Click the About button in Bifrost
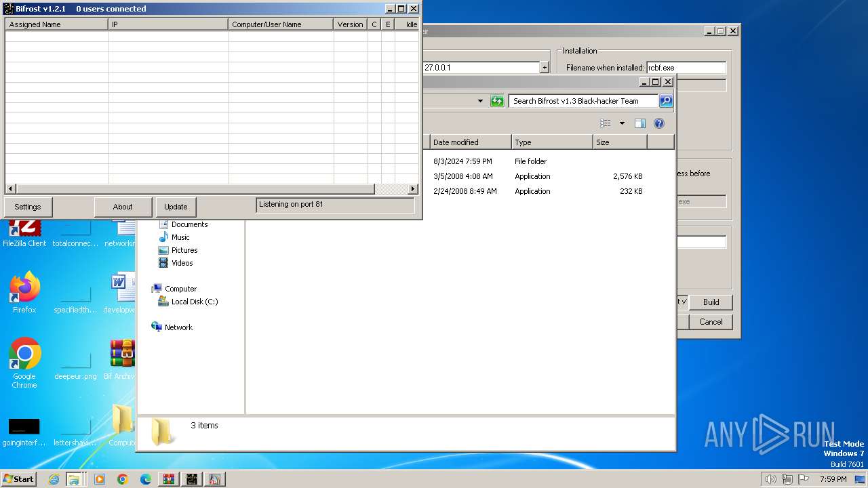The height and width of the screenshot is (488, 868). pyautogui.click(x=123, y=207)
